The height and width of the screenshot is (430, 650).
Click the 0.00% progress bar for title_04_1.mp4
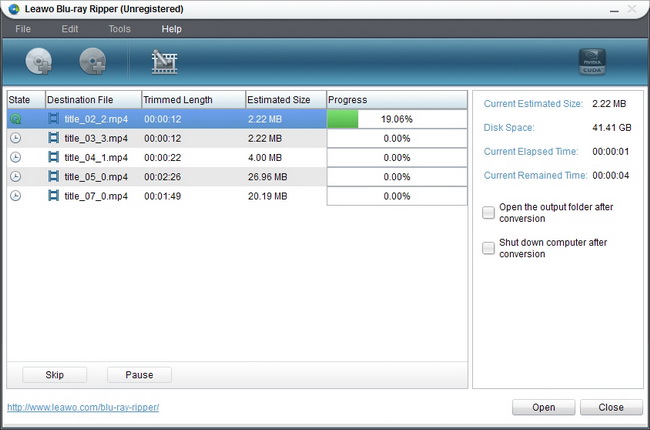click(x=397, y=158)
